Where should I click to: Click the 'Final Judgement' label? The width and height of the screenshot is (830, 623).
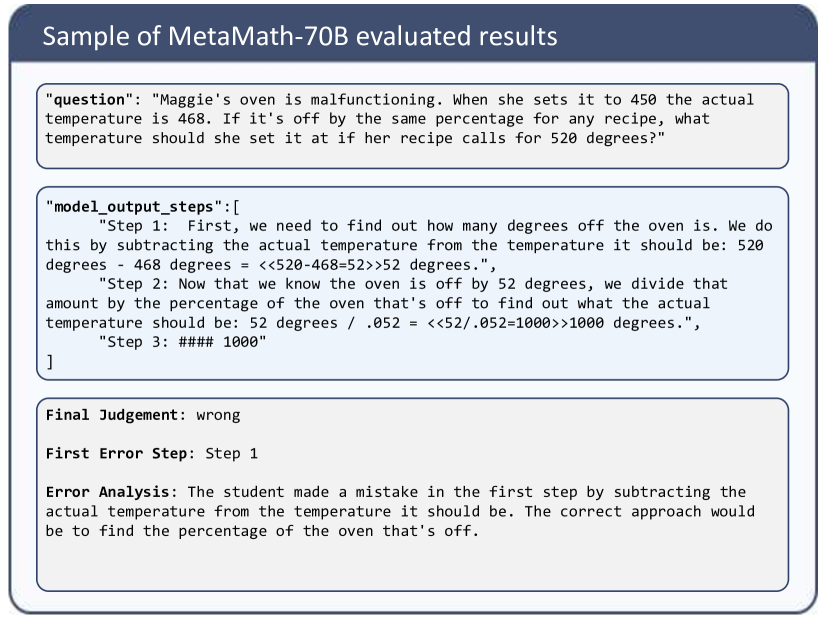(x=112, y=415)
